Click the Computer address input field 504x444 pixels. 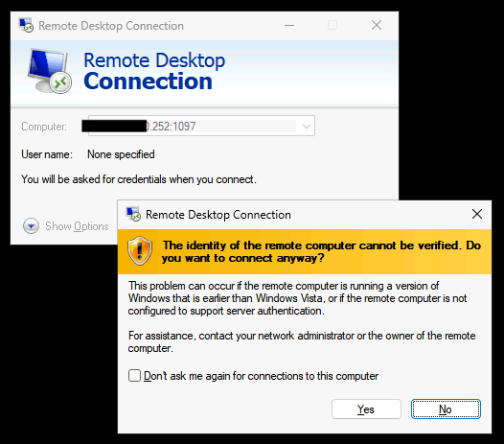pos(201,126)
